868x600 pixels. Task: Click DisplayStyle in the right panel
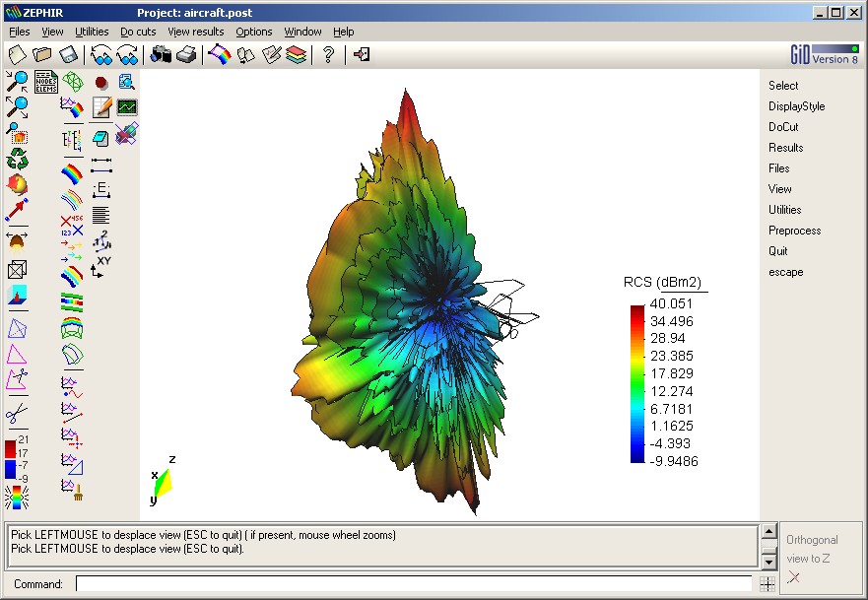[797, 106]
